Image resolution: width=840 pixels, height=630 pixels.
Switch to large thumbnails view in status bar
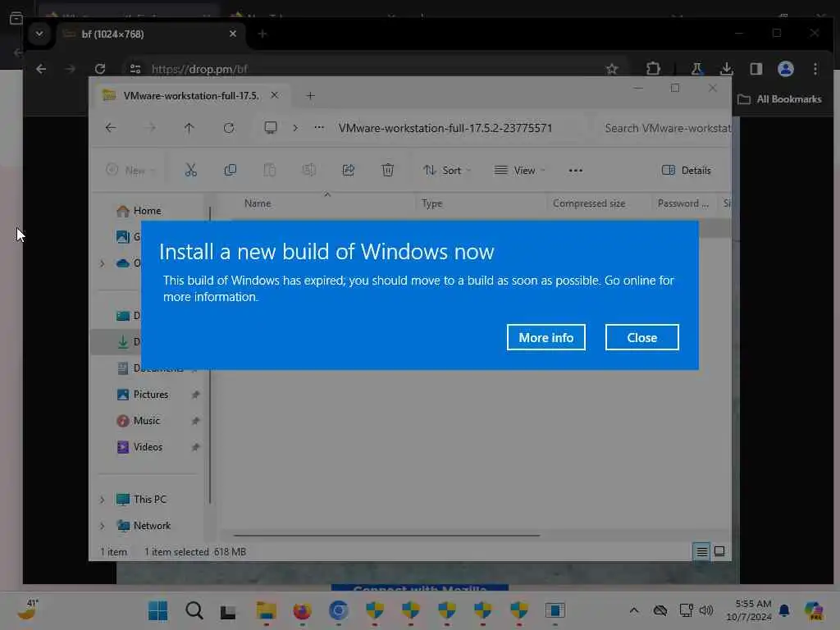(x=719, y=551)
